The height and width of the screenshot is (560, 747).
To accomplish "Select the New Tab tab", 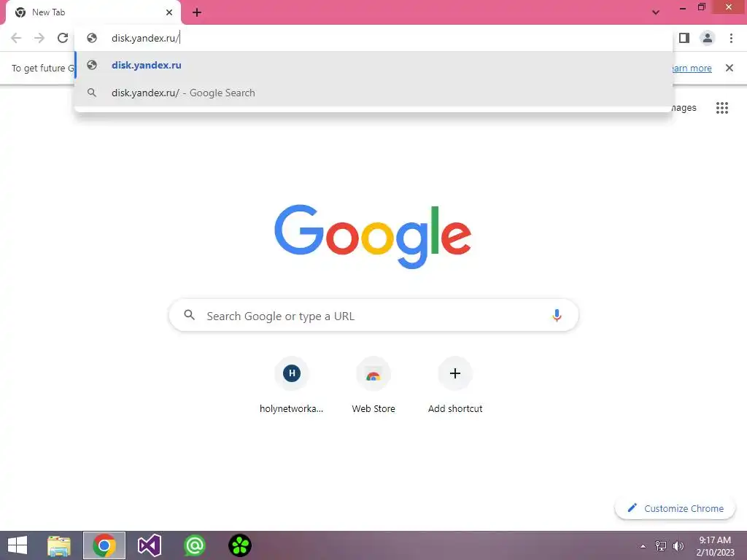I will [93, 12].
